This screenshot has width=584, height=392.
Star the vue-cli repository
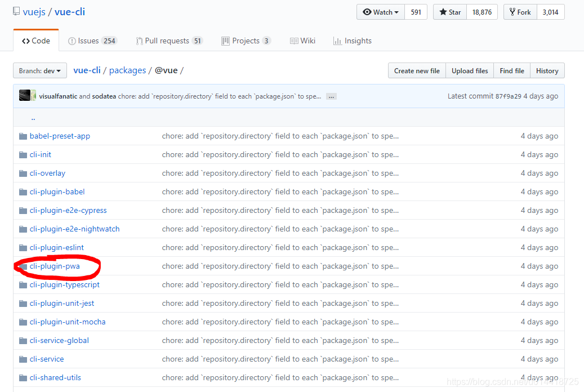450,12
